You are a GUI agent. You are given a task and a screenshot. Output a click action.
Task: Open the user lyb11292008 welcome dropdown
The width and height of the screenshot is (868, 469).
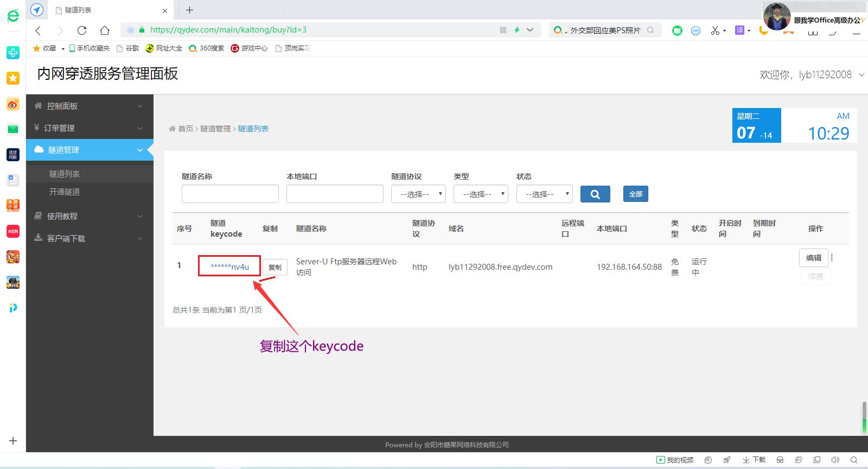coord(812,75)
